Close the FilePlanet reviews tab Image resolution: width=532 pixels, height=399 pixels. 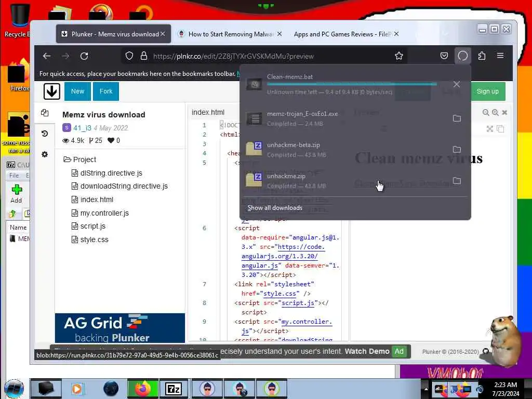coord(396,34)
